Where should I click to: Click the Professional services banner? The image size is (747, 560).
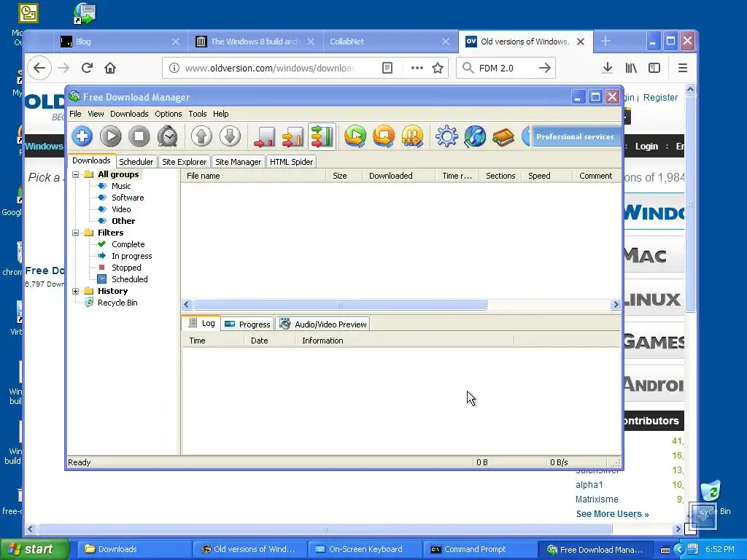tap(575, 136)
